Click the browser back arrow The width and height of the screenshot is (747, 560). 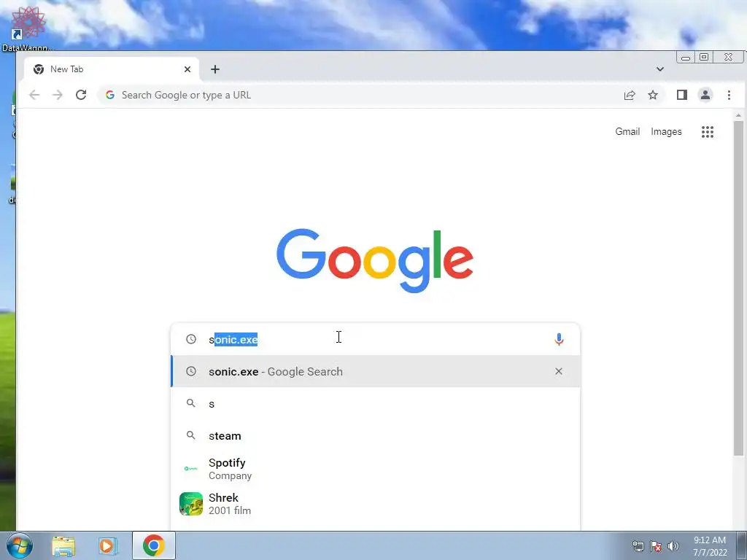[34, 95]
